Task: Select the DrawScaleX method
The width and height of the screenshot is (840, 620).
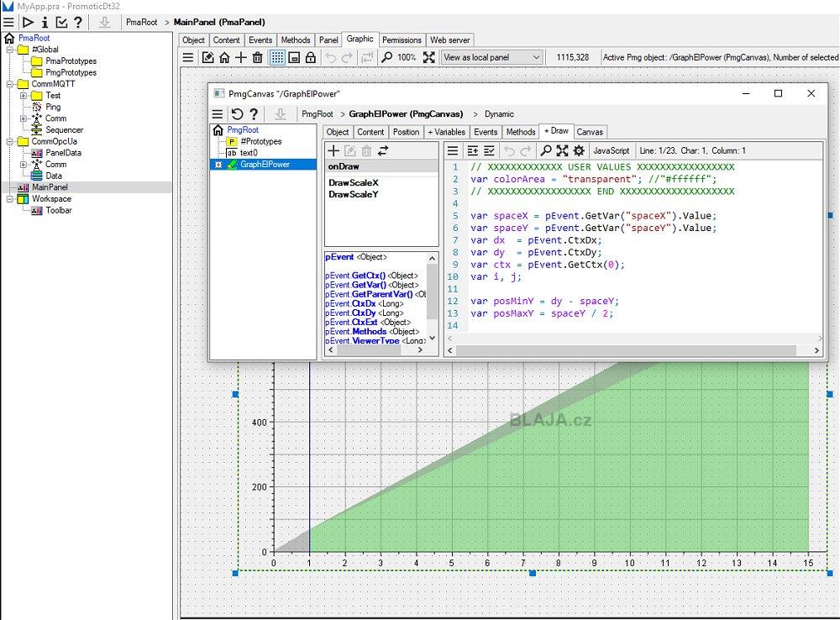Action: (354, 183)
